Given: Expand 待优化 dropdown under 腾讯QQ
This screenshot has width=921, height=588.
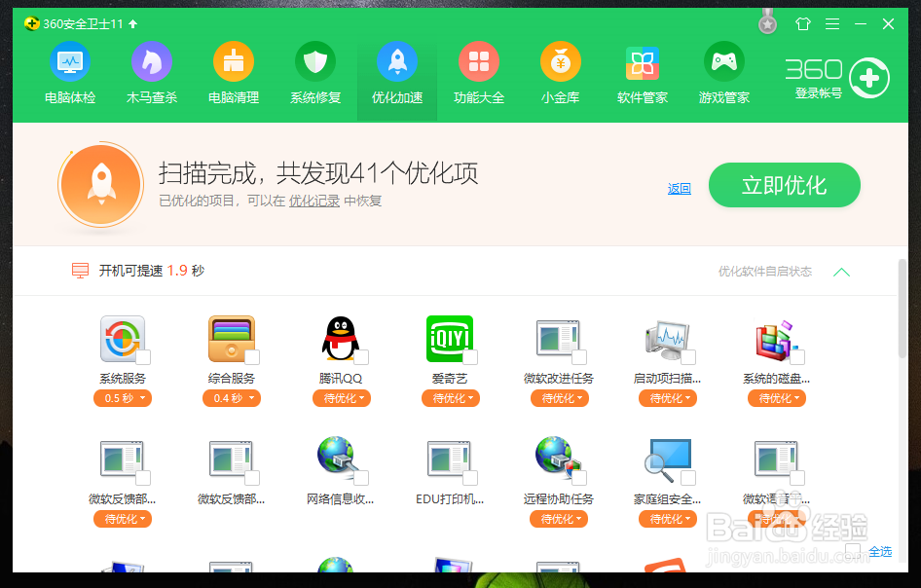Looking at the screenshot, I should point(342,398).
